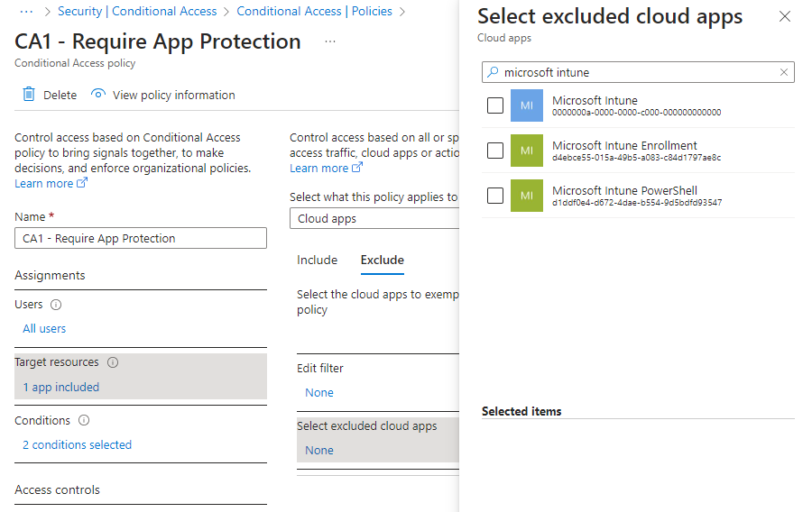The width and height of the screenshot is (812, 512).
Task: Switch to the Include tab
Action: (x=317, y=261)
